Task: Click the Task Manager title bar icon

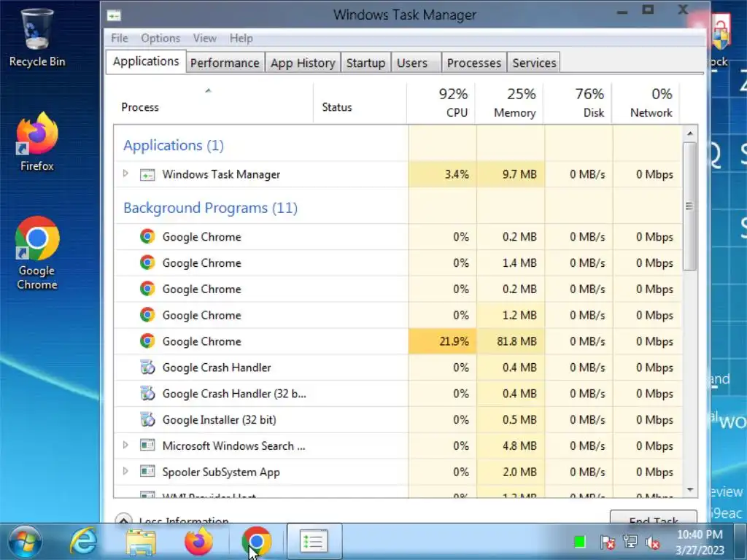Action: pos(114,16)
